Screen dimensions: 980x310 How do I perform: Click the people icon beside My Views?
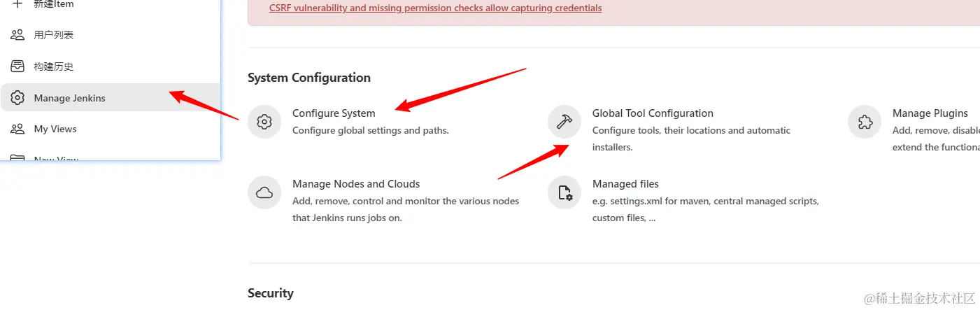(x=17, y=129)
